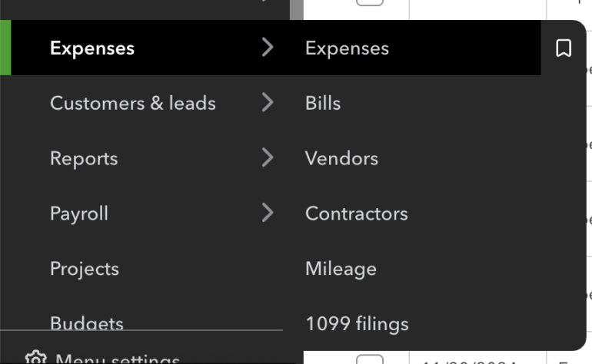
Task: Select Payroll in the left navigation
Action: [x=79, y=213]
